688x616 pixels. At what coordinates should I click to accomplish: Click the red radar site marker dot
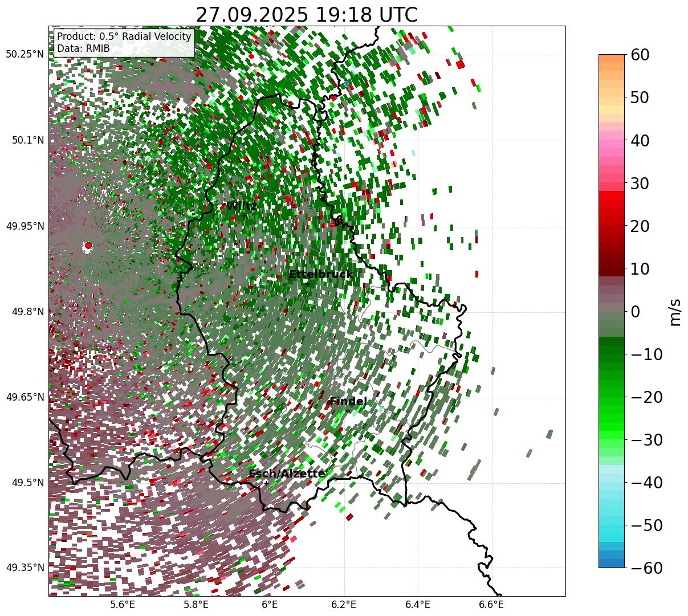[88, 246]
